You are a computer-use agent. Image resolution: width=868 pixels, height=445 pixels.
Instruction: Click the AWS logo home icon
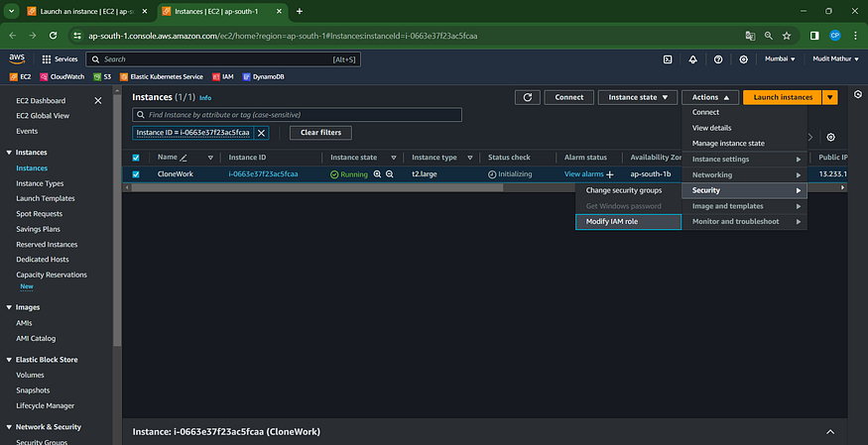point(17,58)
